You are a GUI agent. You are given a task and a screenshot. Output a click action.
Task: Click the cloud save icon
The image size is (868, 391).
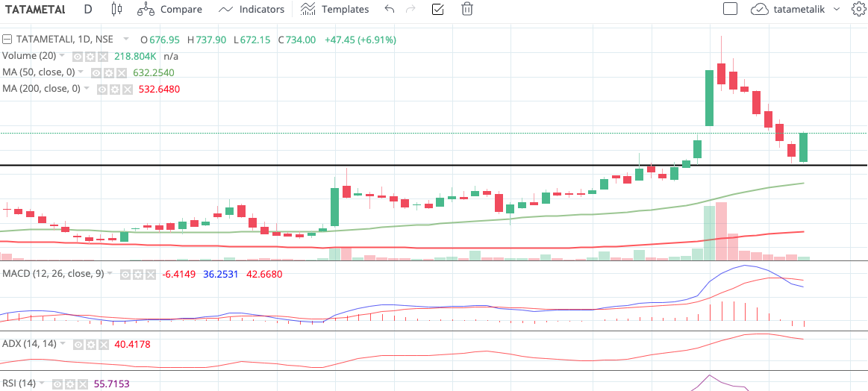[x=760, y=10]
